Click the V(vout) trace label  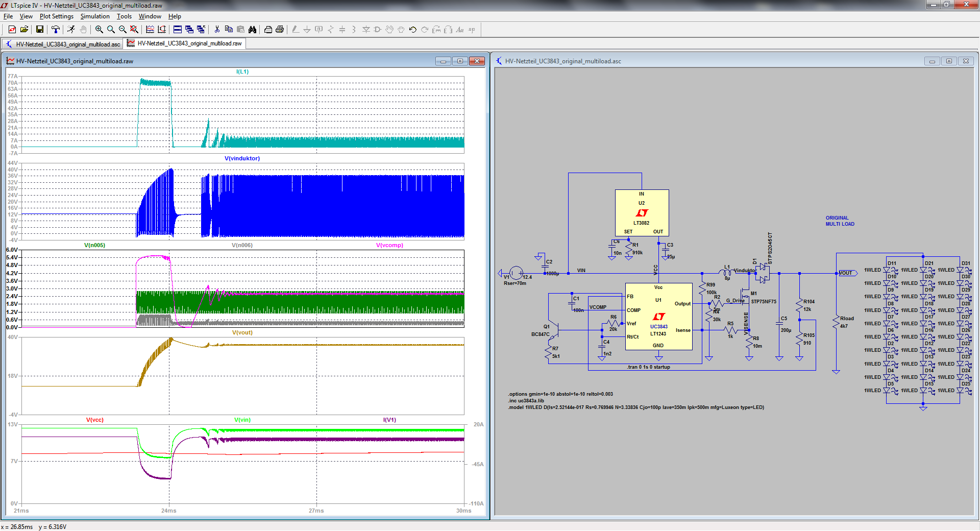[x=242, y=332]
